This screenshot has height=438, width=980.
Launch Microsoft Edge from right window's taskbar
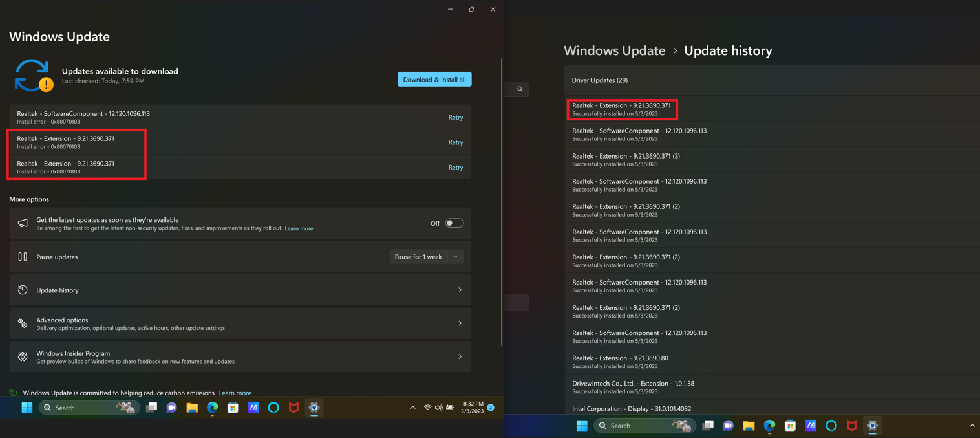769,426
